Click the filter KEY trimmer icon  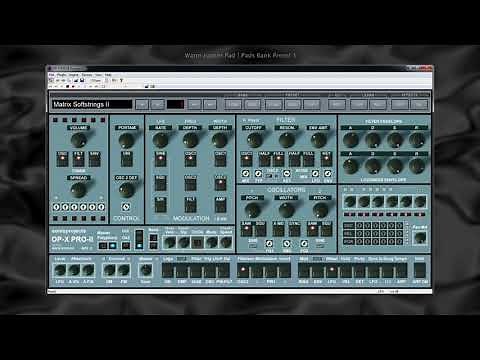286,173
